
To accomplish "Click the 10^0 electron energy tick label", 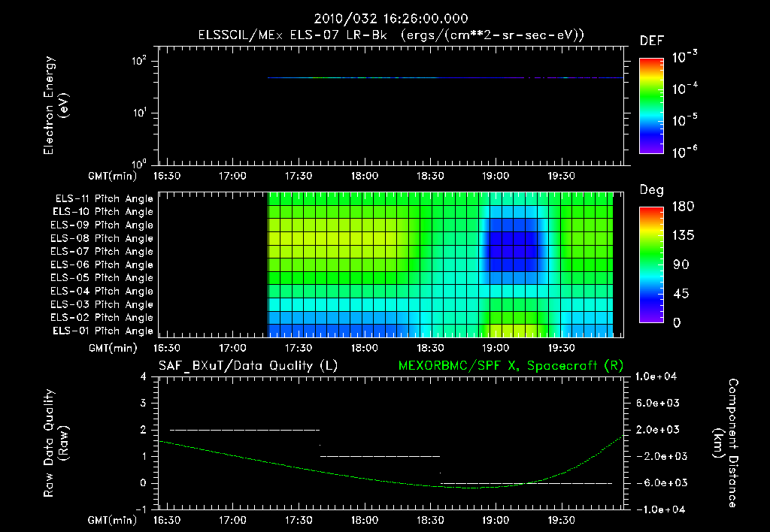I will tap(139, 164).
